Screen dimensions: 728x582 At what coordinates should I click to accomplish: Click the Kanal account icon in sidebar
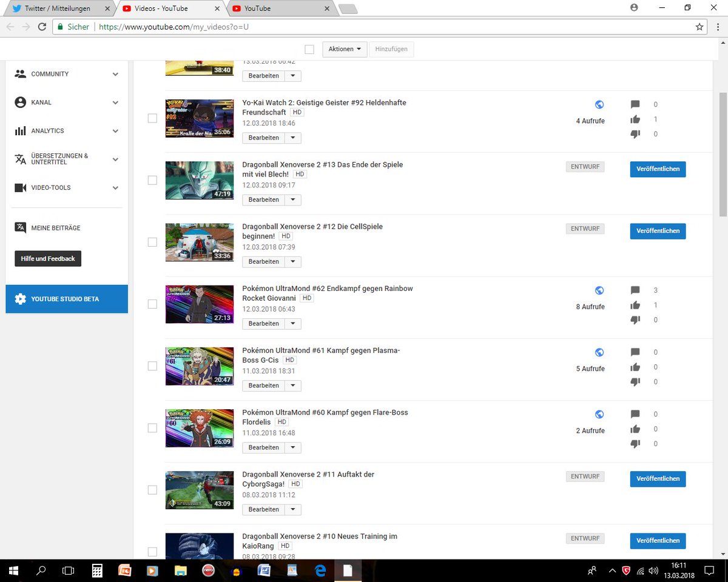click(21, 102)
